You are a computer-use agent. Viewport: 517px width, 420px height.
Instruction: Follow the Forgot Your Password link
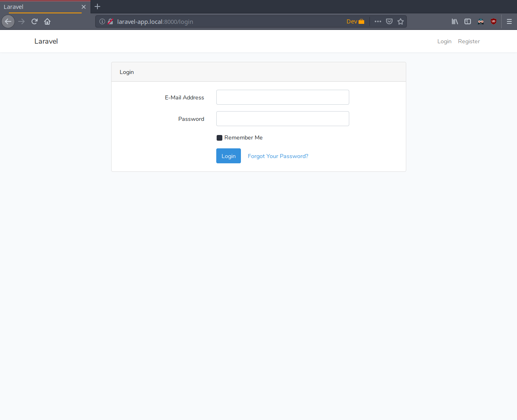(278, 156)
